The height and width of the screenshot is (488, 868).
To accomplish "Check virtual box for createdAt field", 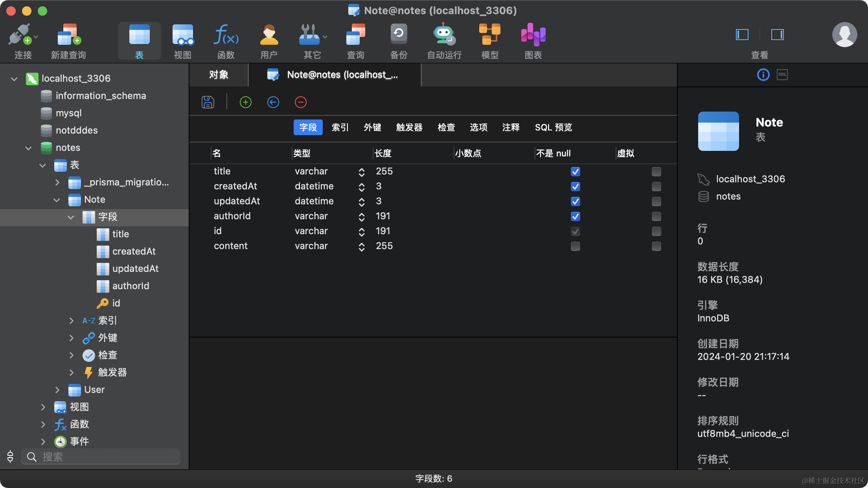I will tap(656, 187).
